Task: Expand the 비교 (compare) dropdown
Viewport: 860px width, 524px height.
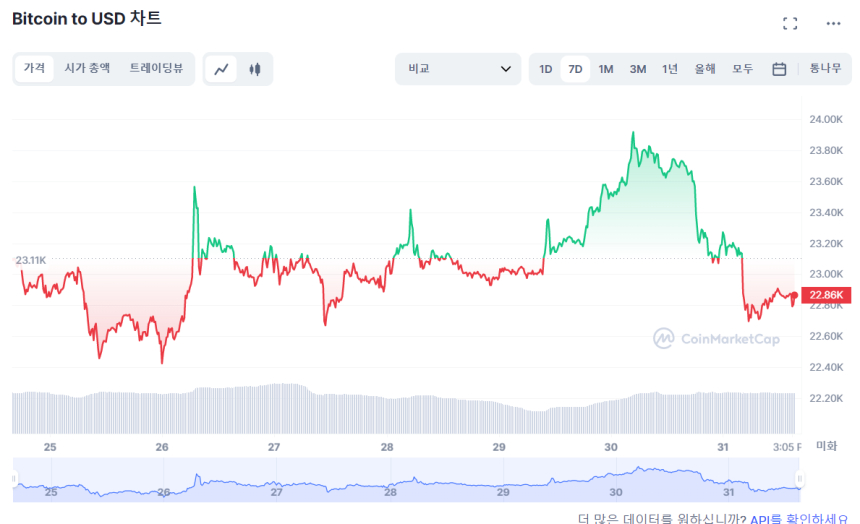Action: pos(458,69)
